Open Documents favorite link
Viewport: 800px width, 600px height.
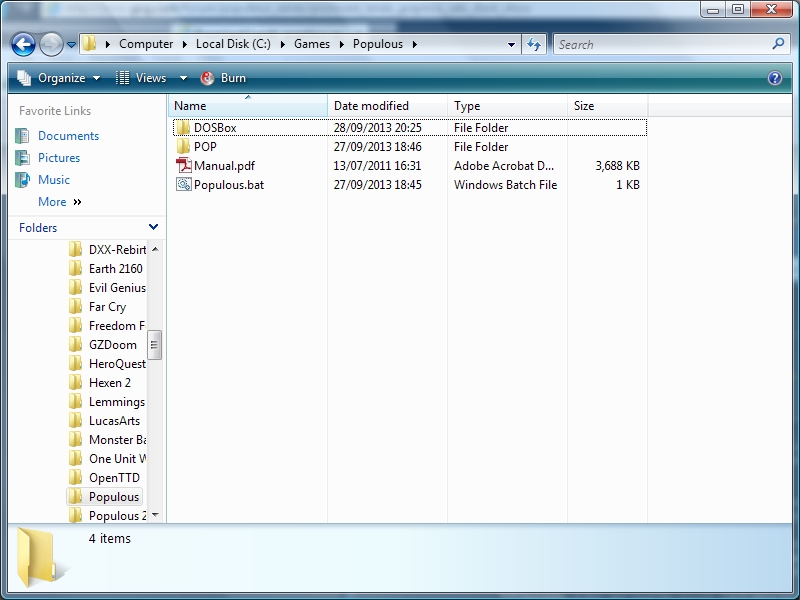coord(68,136)
